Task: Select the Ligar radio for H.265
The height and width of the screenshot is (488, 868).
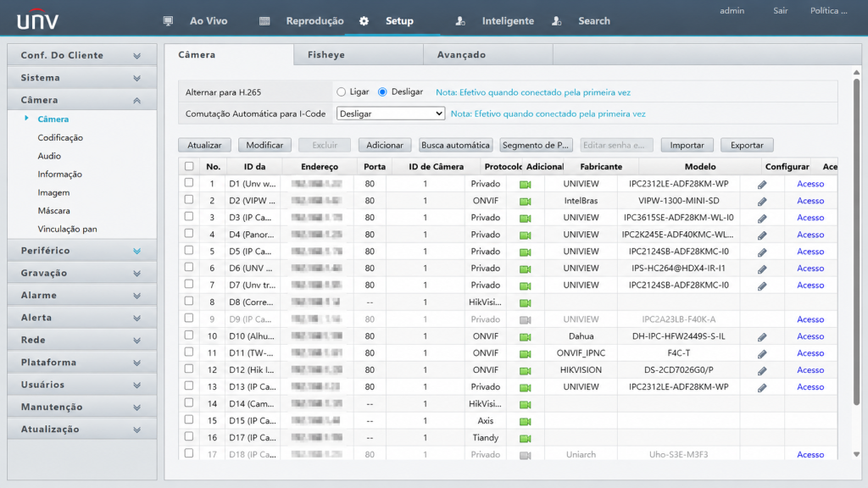Action: [341, 91]
